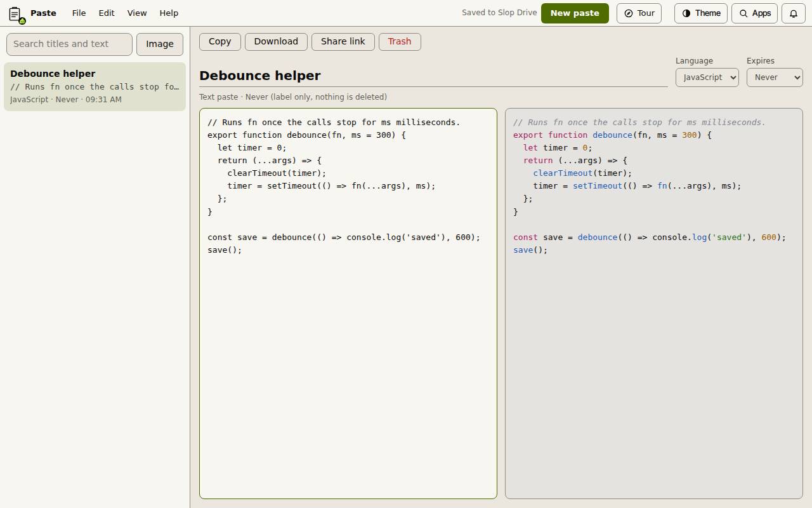Click the syntax-highlighted preview pane
Screen dimensions: 812x508
tap(654, 304)
